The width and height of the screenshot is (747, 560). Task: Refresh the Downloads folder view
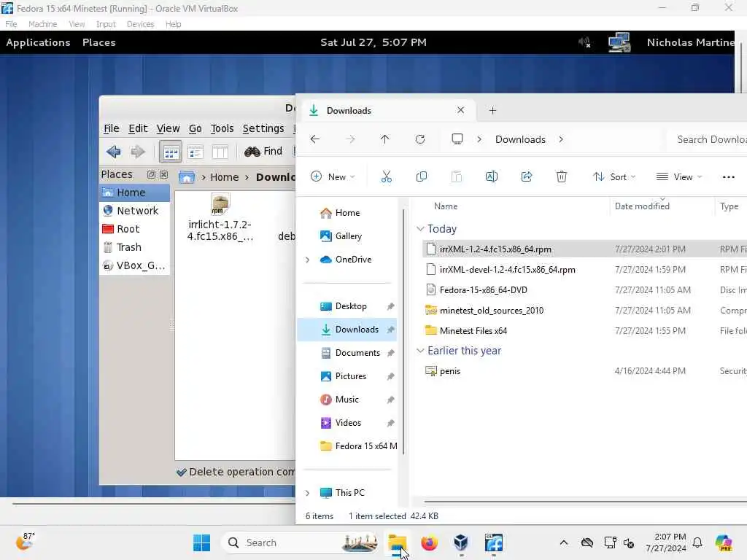click(x=419, y=139)
